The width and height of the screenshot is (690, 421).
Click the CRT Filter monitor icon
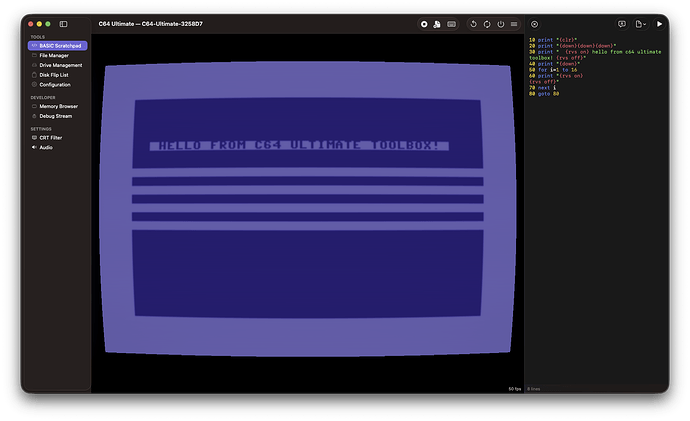pyautogui.click(x=34, y=138)
